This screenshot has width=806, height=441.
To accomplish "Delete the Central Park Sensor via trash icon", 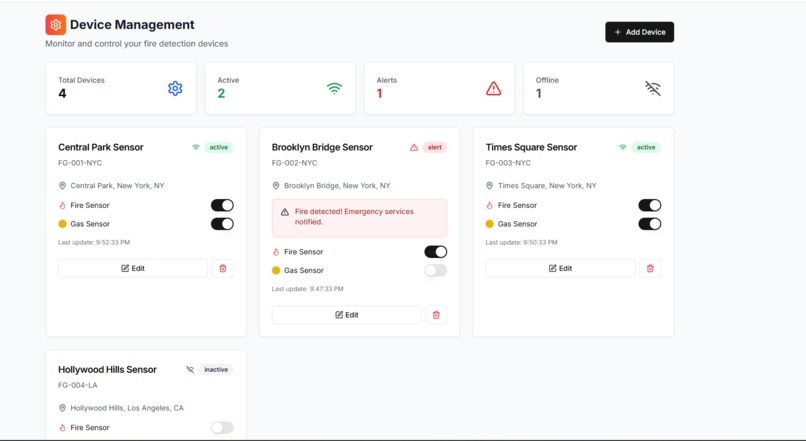I will (x=223, y=268).
